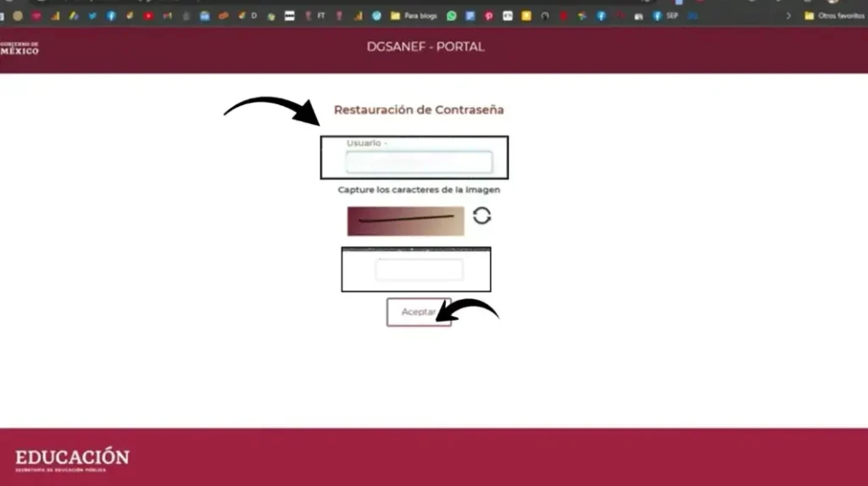Click the Aceptar button

(x=419, y=312)
